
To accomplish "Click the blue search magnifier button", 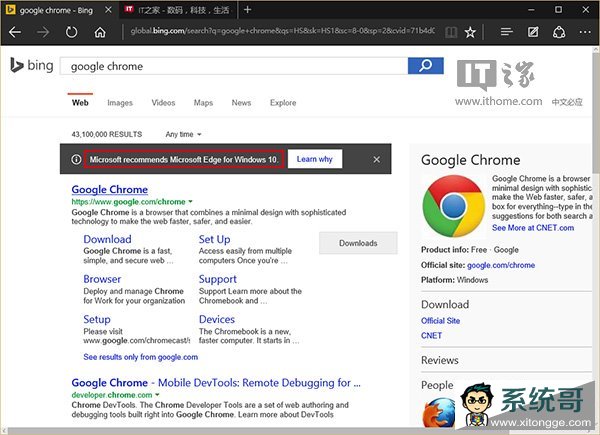I will point(426,66).
